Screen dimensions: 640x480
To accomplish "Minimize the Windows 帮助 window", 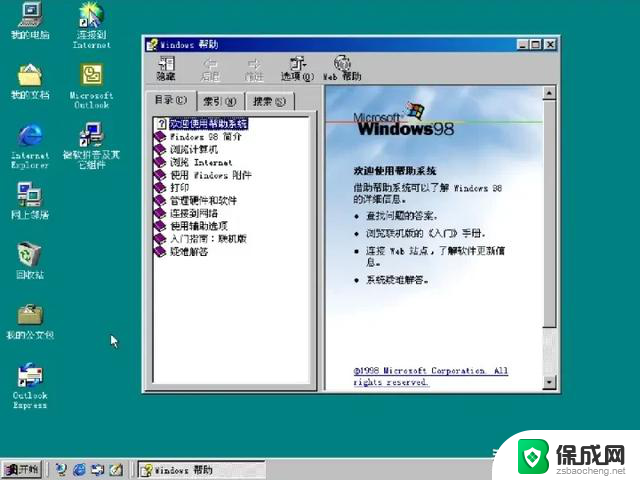I will coord(522,44).
